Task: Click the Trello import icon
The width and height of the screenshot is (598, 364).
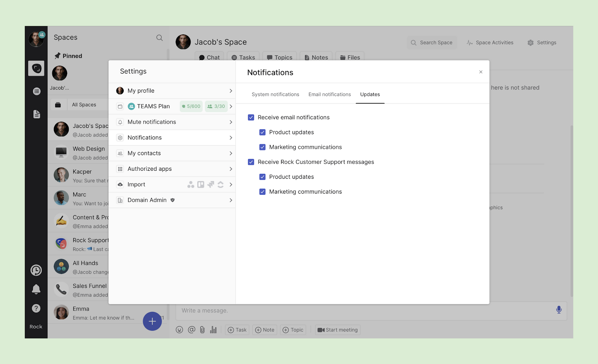Action: point(201,185)
